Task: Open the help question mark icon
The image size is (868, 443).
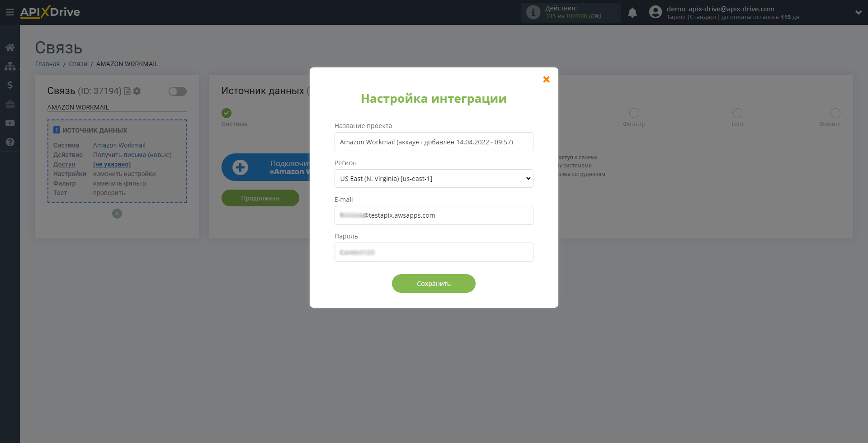Action: click(10, 142)
